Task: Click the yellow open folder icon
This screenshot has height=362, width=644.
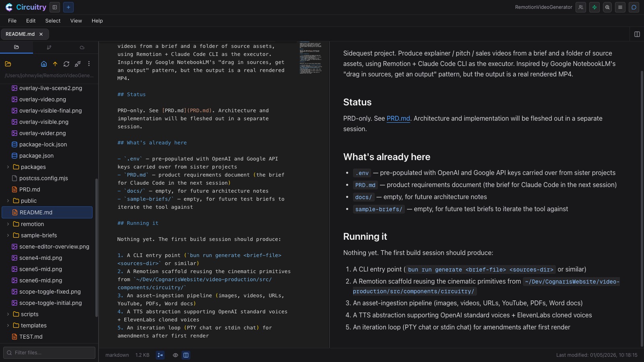Action: tap(8, 64)
